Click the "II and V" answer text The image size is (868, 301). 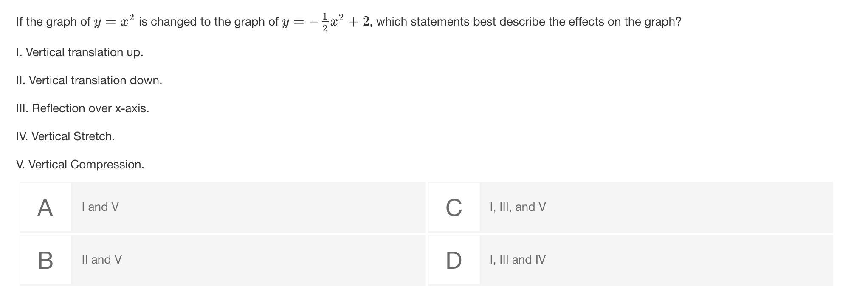[101, 260]
